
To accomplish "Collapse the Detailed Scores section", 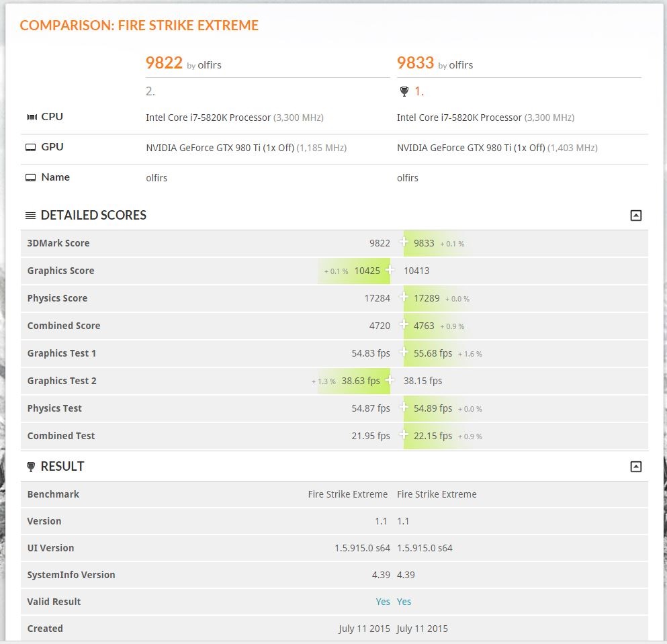I will click(635, 216).
